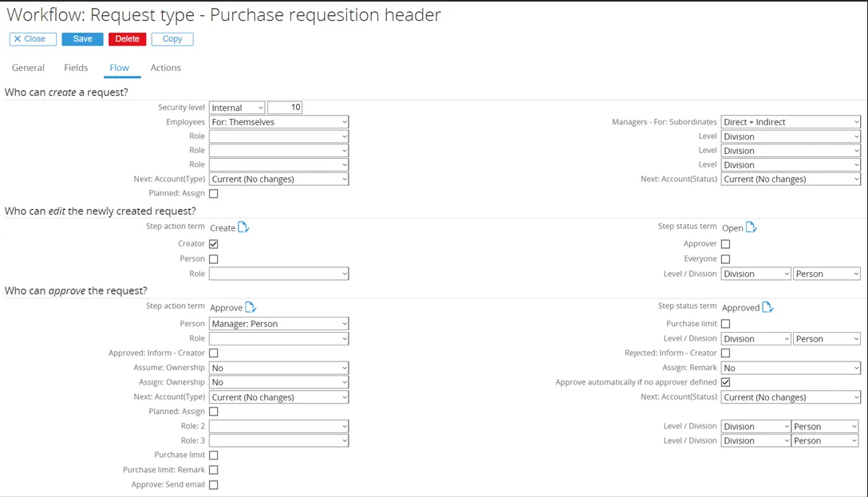Expand the Employees For: Themselves dropdown
Screen dimensions: 868x497
click(278, 122)
